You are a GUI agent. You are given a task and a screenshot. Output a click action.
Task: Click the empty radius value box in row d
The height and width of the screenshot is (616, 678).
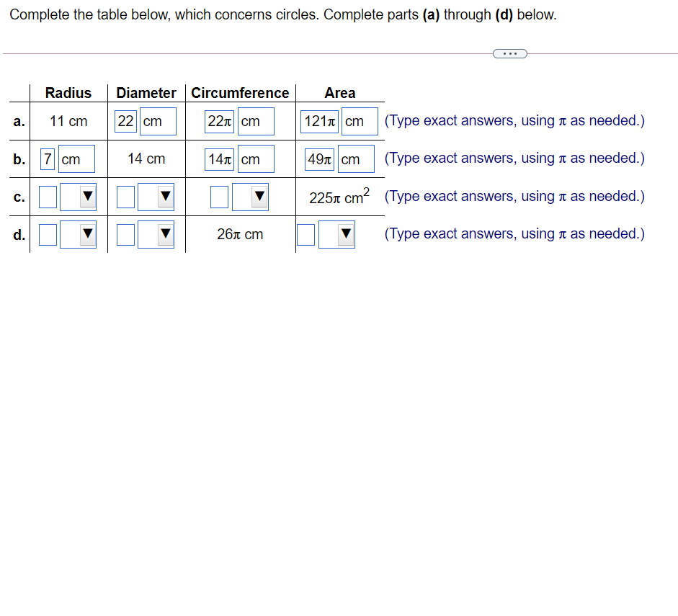(48, 234)
